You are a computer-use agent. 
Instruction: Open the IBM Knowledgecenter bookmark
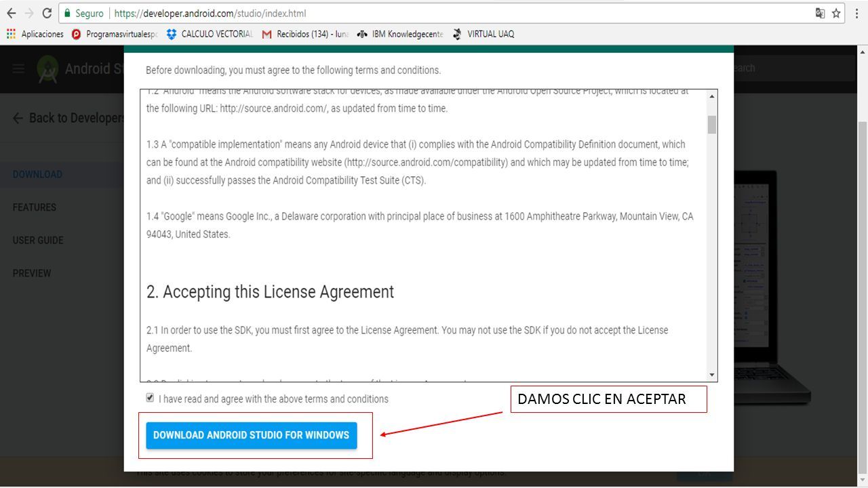pyautogui.click(x=400, y=34)
